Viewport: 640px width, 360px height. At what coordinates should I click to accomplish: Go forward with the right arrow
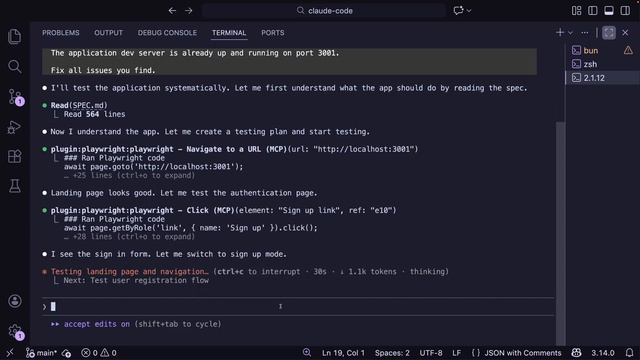[x=189, y=11]
